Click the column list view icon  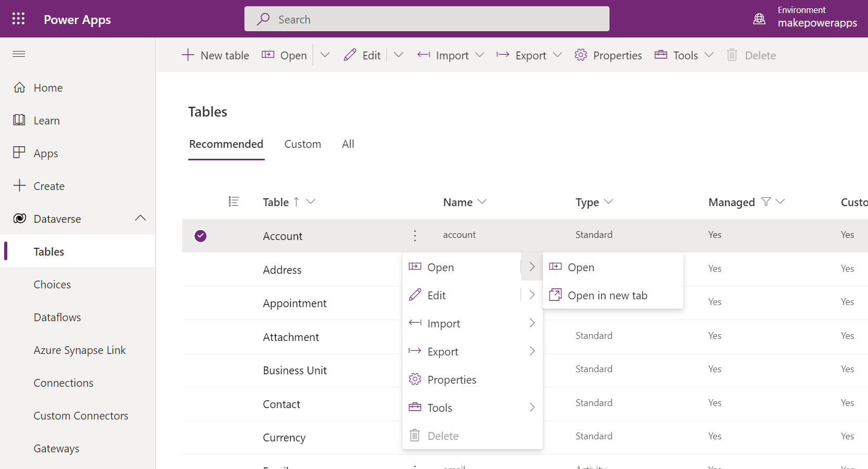[234, 202]
